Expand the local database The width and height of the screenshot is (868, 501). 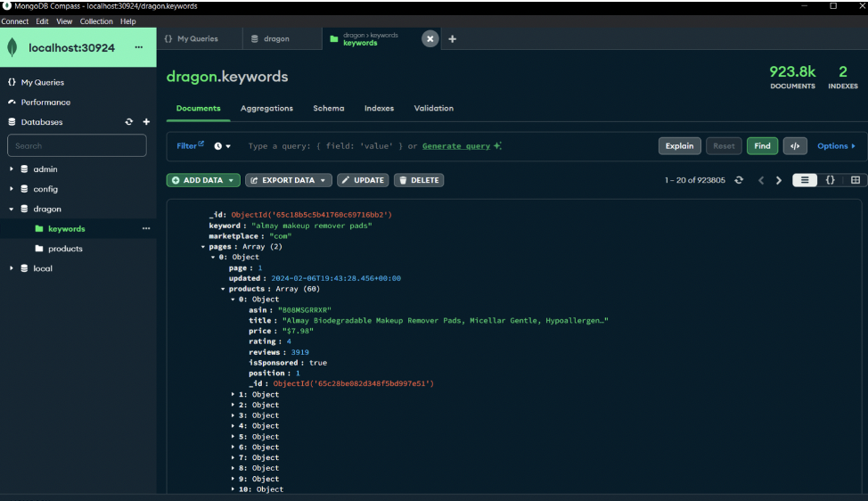point(11,268)
